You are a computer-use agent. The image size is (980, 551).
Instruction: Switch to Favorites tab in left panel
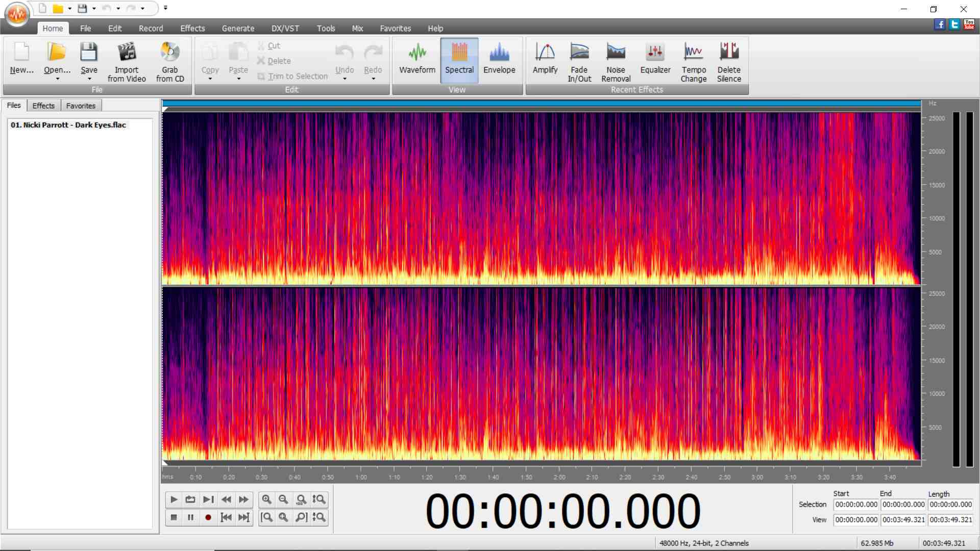click(x=81, y=106)
